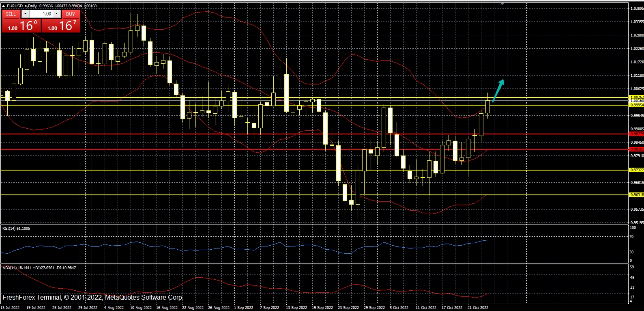Click the buy price tile showing 16⁷
Viewport: 644px width, 311px height.
(61, 26)
